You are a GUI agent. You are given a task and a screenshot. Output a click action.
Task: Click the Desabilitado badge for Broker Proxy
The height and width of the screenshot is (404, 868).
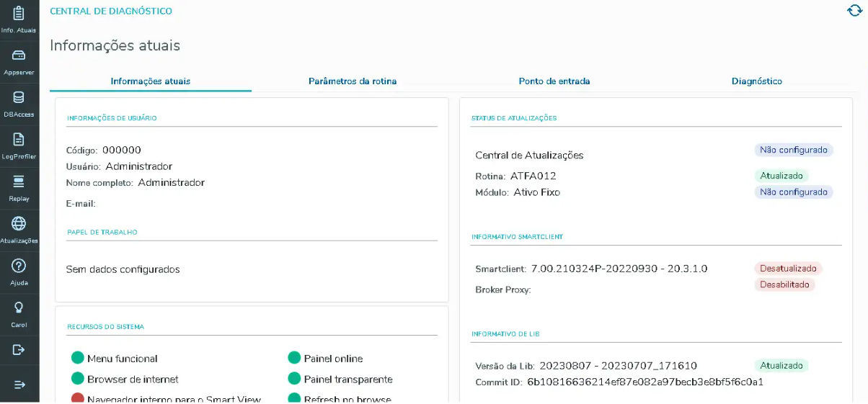tap(784, 284)
